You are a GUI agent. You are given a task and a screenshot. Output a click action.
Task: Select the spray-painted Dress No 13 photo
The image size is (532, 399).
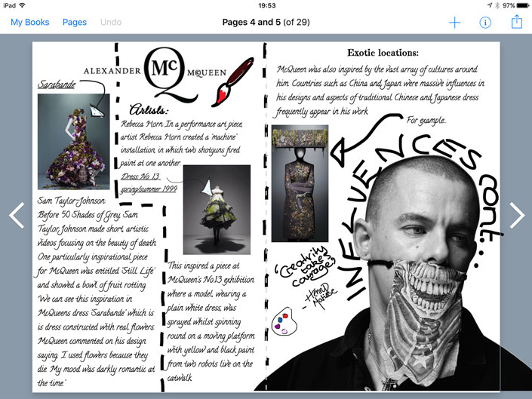[x=217, y=210]
